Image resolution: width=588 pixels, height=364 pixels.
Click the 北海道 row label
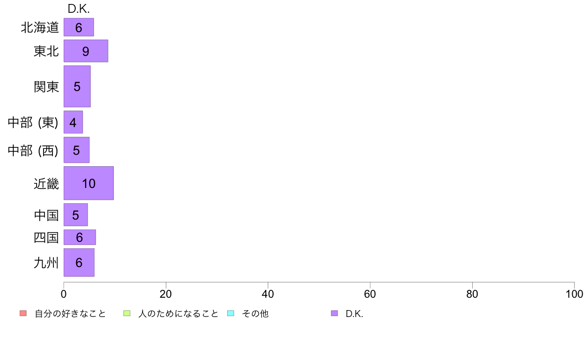point(40,27)
